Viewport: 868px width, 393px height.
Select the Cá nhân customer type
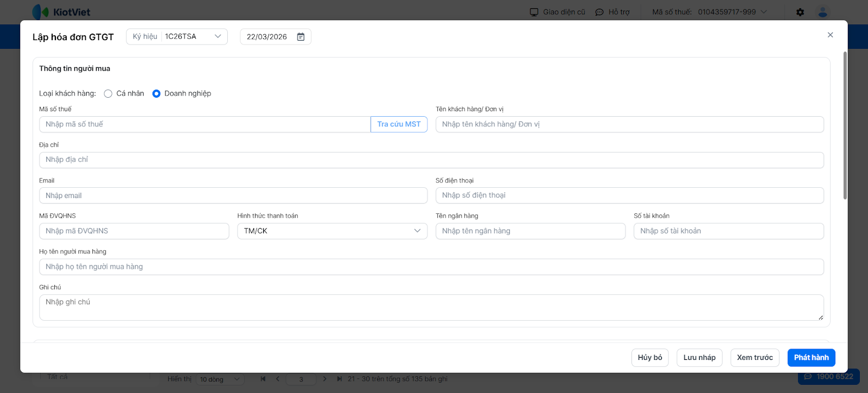(108, 93)
